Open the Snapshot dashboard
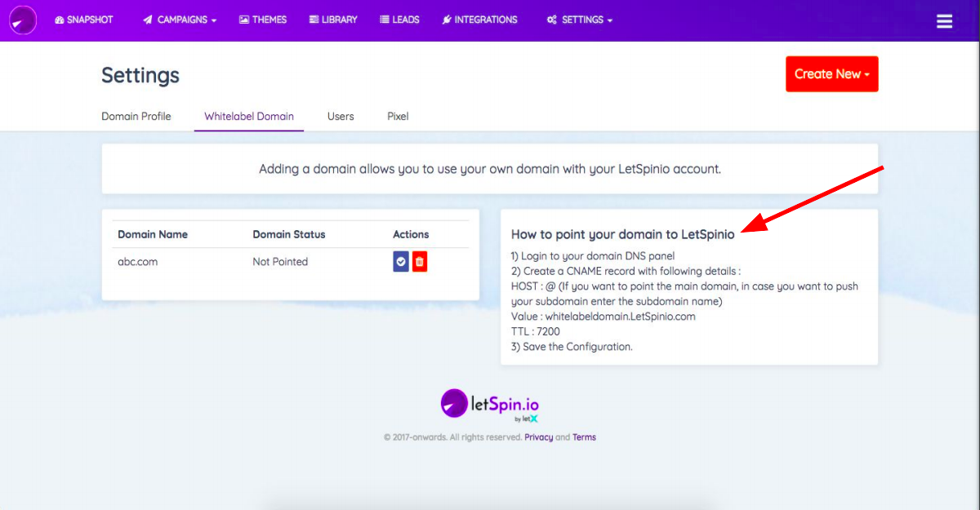Viewport: 980px width, 510px height. (84, 20)
